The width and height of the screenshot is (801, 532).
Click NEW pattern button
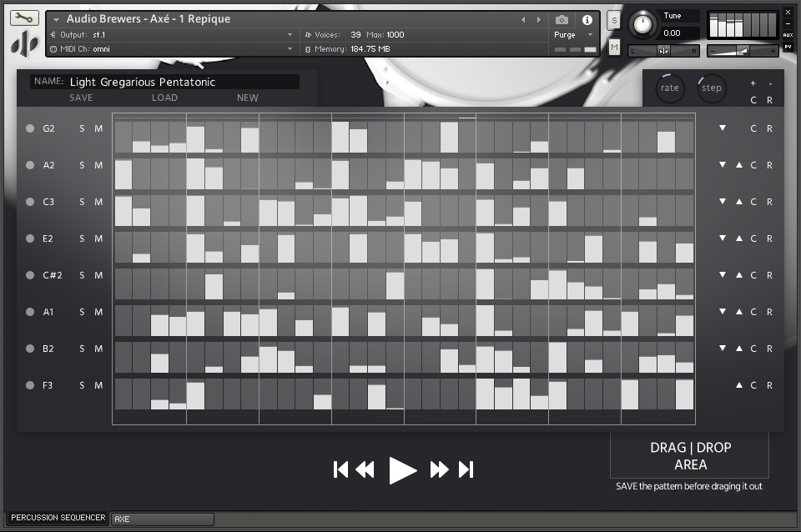point(247,98)
